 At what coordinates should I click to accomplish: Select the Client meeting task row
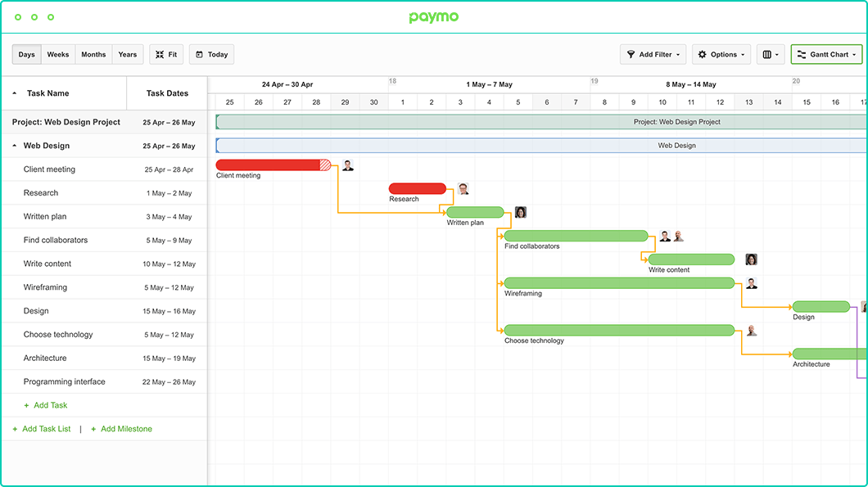105,169
